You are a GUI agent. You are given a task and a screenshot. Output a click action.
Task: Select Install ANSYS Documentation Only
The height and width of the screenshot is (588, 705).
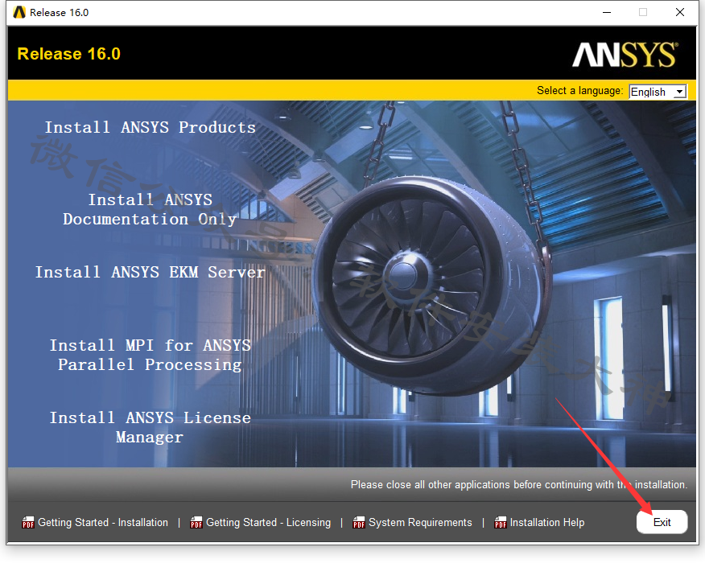(x=150, y=209)
